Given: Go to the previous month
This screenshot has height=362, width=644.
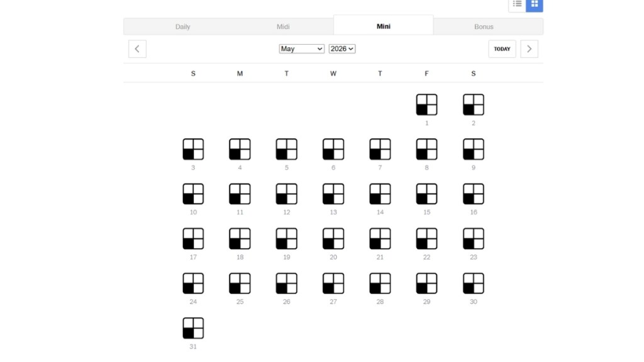Looking at the screenshot, I should pos(137,49).
